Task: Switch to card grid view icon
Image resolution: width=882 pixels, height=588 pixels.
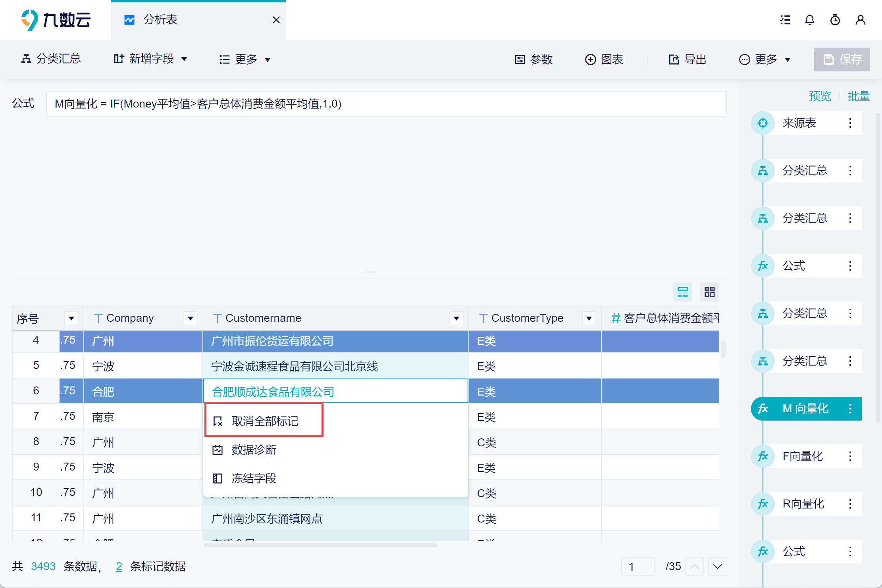Action: (709, 292)
